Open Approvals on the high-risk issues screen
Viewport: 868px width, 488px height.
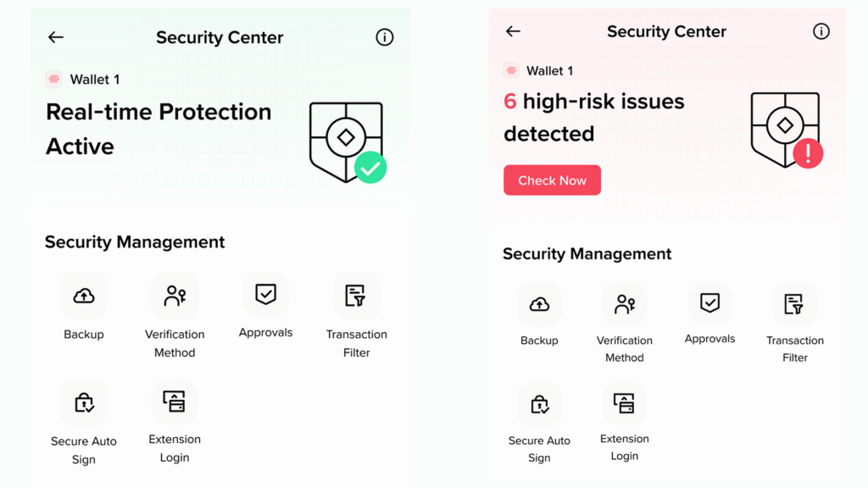[709, 303]
